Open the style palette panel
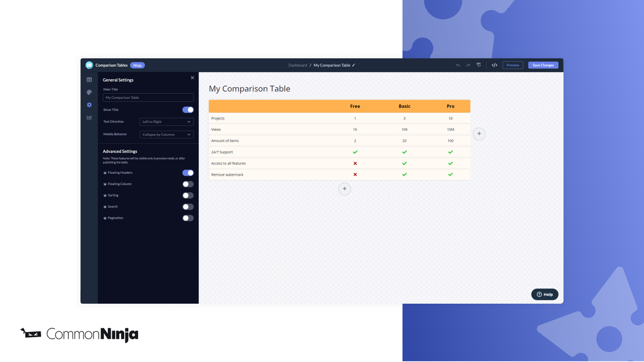 pos(90,92)
